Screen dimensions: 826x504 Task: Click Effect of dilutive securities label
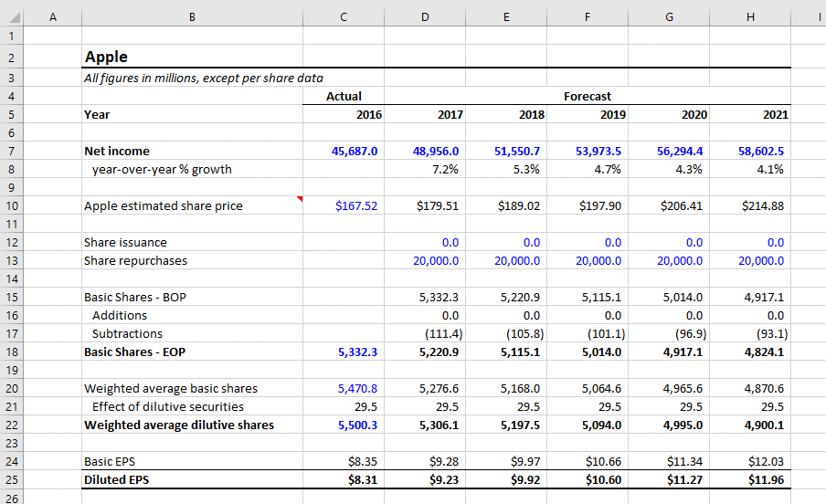(168, 406)
